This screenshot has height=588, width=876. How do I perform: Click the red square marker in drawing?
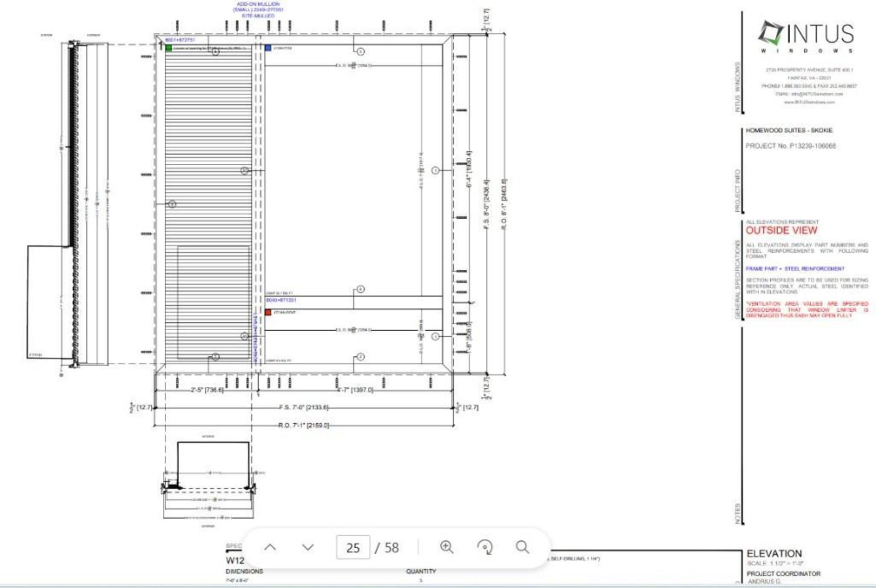[x=268, y=312]
